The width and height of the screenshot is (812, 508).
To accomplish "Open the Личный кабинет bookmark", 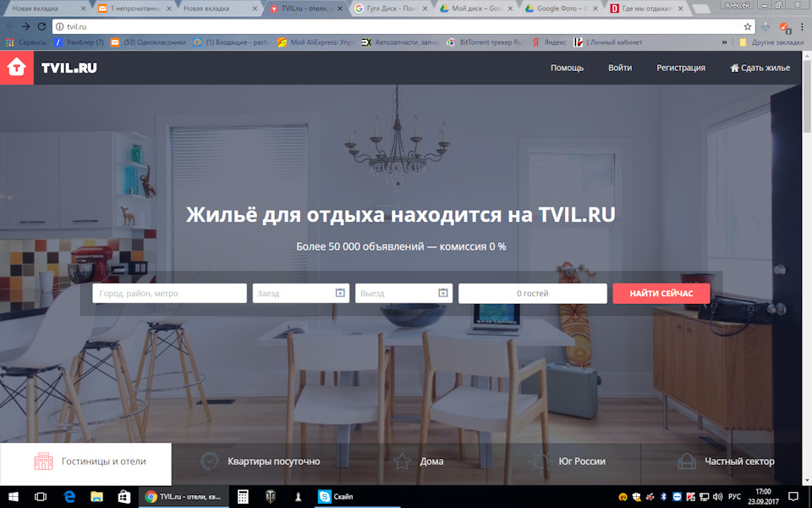I will [x=608, y=42].
